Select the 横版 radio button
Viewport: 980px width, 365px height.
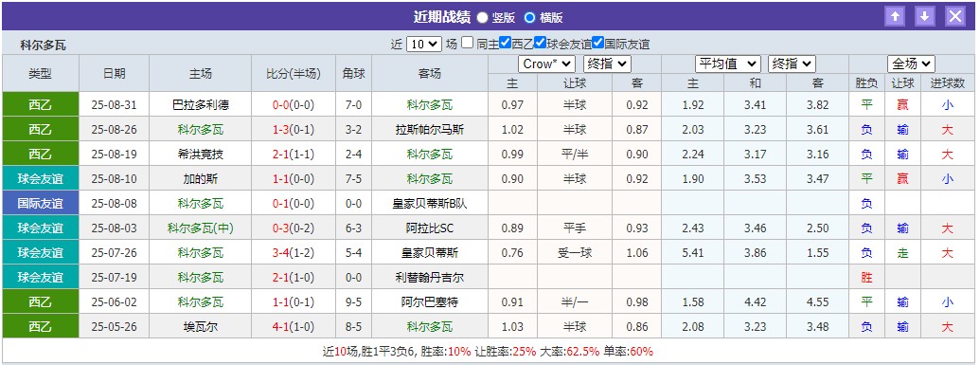tap(530, 17)
